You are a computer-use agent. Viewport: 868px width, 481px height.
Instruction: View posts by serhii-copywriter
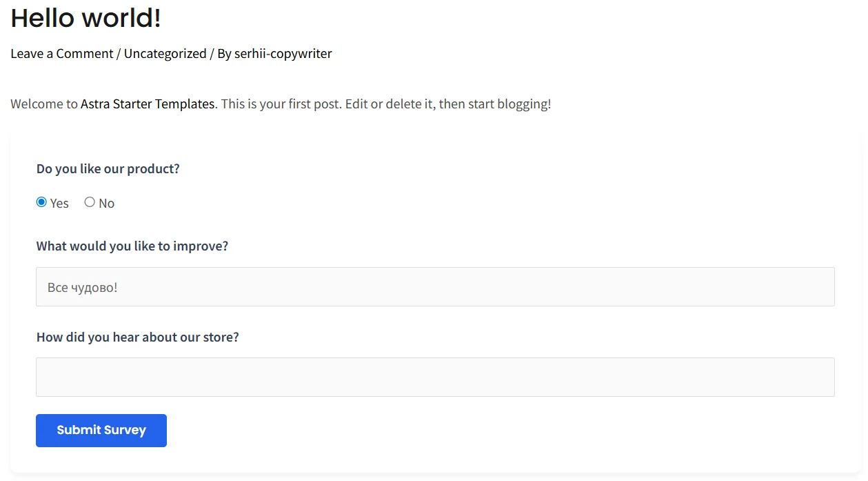point(283,53)
